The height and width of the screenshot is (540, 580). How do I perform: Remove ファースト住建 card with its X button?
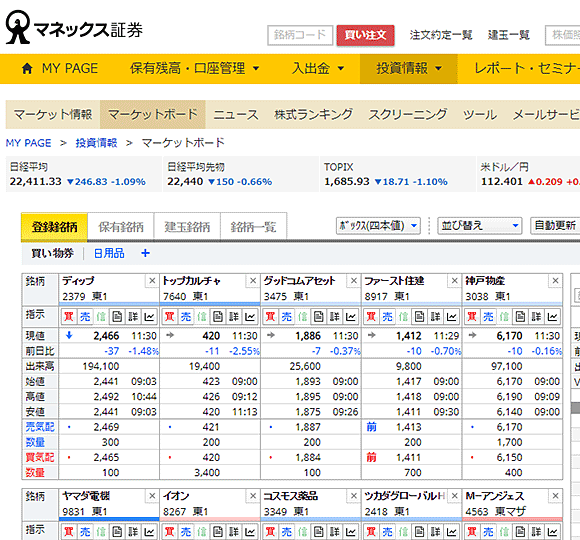(455, 281)
